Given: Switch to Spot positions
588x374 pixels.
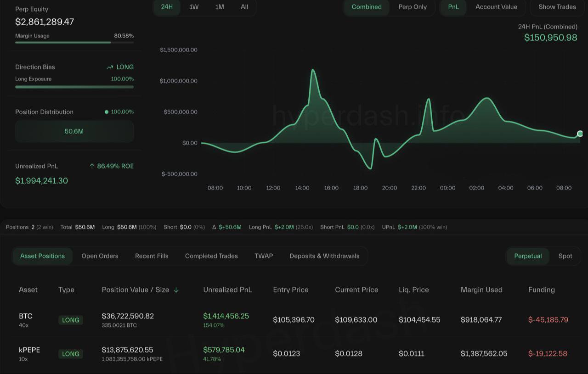Looking at the screenshot, I should [565, 256].
